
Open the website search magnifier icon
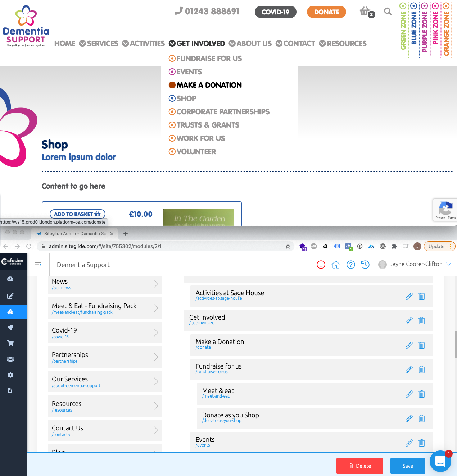click(388, 12)
